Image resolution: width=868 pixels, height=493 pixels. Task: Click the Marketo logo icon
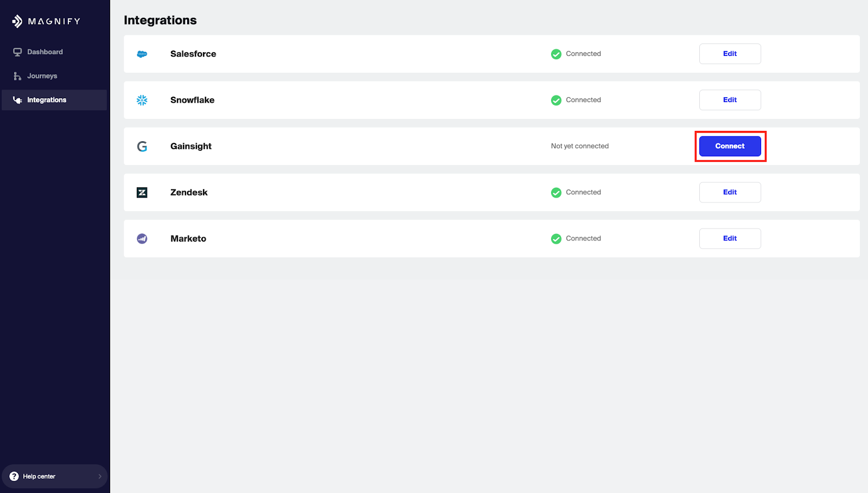pyautogui.click(x=142, y=238)
